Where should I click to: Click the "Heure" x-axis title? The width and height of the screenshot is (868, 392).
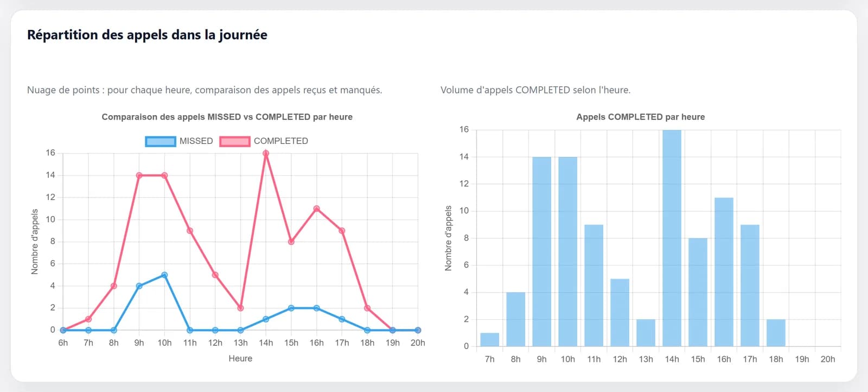click(x=240, y=358)
